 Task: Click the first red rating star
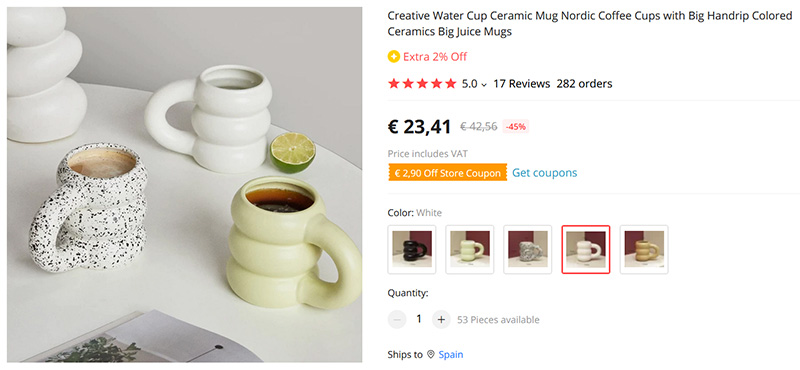tap(393, 84)
